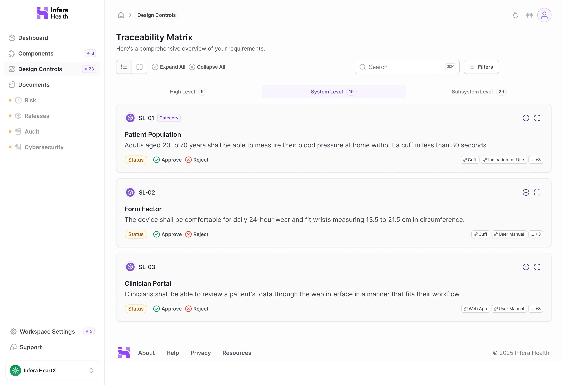The image size is (588, 385).
Task: Open Infera HeartX workspace switcher
Action: click(52, 370)
